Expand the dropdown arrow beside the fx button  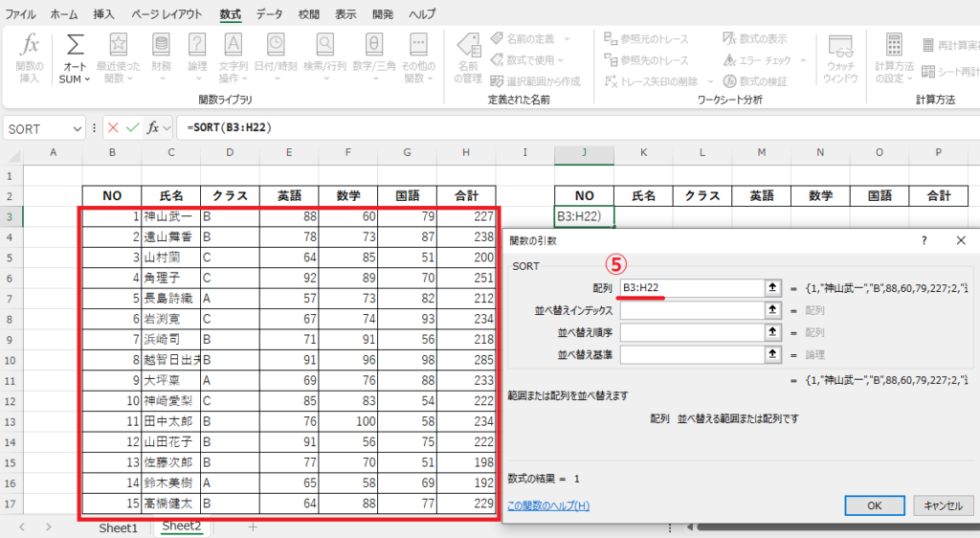click(x=167, y=128)
